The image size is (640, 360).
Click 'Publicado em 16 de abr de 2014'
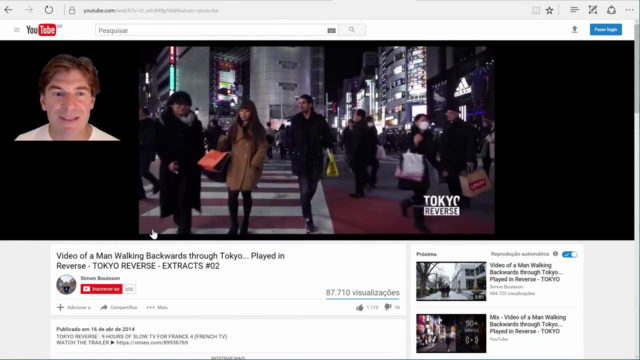[96, 329]
